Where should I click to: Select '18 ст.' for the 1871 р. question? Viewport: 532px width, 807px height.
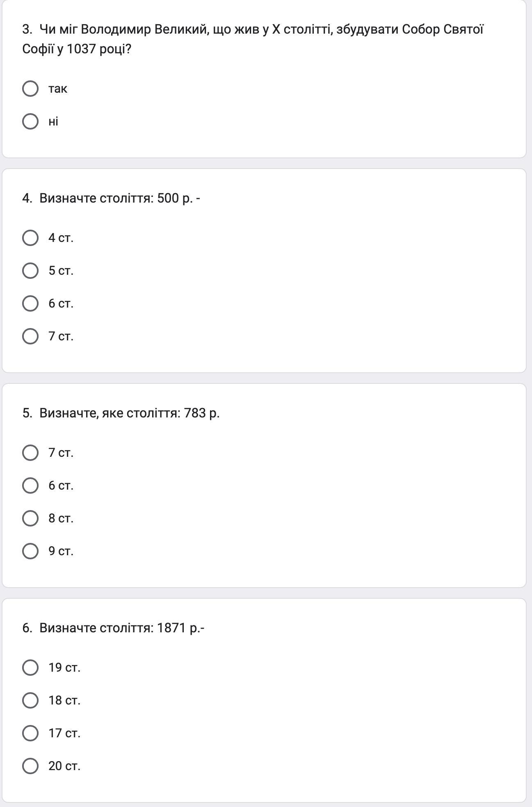pyautogui.click(x=30, y=700)
